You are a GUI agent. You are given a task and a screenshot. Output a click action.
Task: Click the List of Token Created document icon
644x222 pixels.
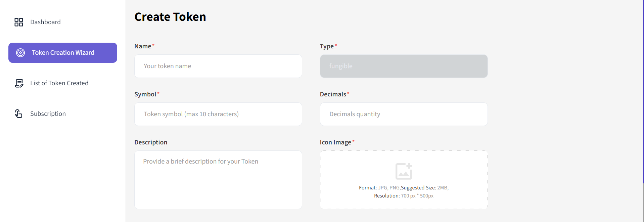point(19,83)
